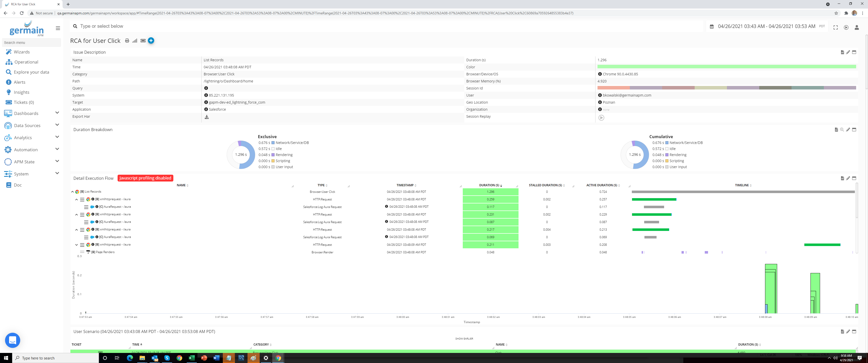868x363 pixels.
Task: Download the Export Har file
Action: [x=207, y=117]
